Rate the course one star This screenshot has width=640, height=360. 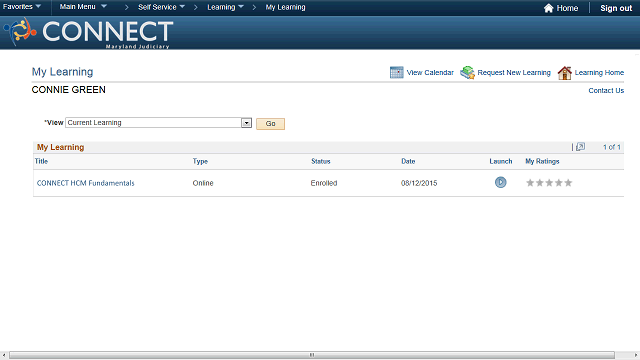pyautogui.click(x=530, y=182)
